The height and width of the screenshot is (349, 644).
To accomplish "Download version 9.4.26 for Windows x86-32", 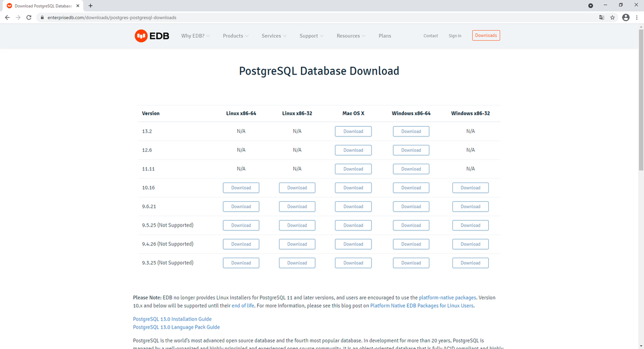I will pyautogui.click(x=470, y=244).
